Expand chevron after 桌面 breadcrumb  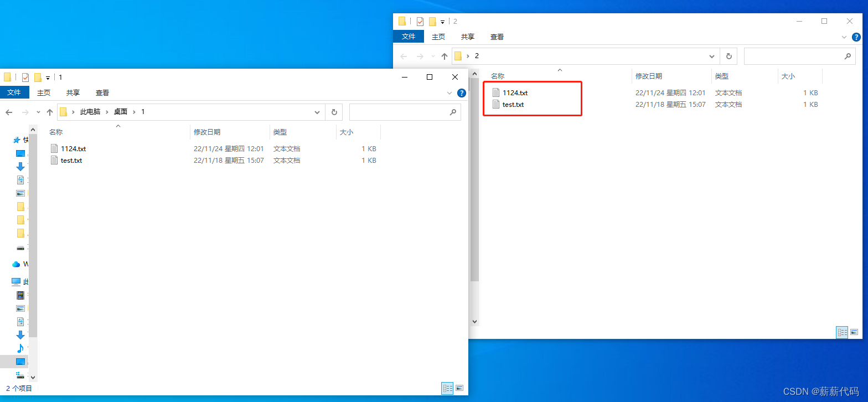click(134, 112)
